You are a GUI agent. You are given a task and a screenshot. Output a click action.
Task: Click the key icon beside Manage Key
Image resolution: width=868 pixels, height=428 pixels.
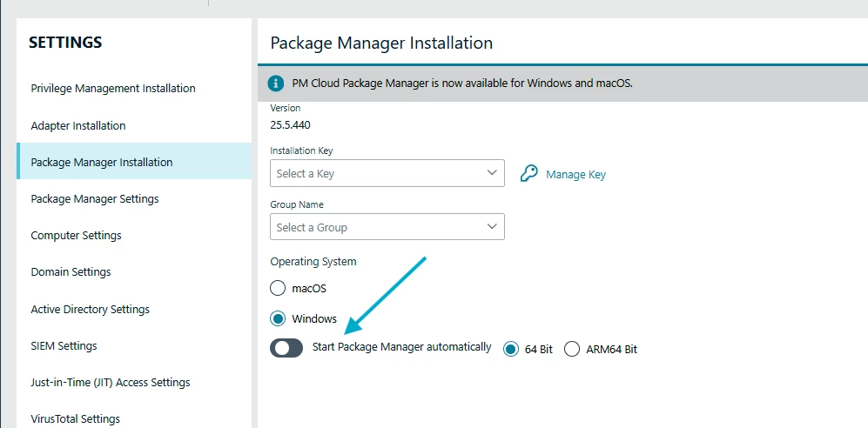click(x=529, y=174)
